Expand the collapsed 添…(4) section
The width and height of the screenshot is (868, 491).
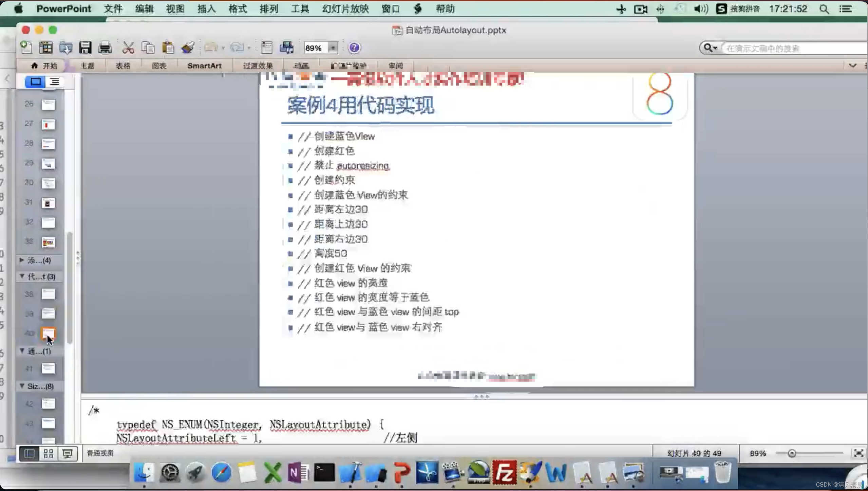(22, 260)
